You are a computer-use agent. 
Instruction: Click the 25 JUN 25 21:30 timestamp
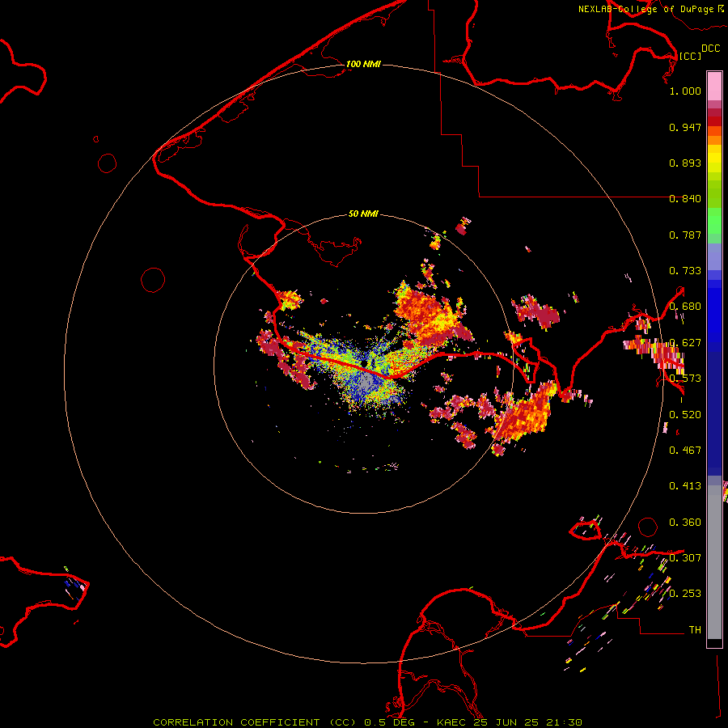click(x=528, y=722)
